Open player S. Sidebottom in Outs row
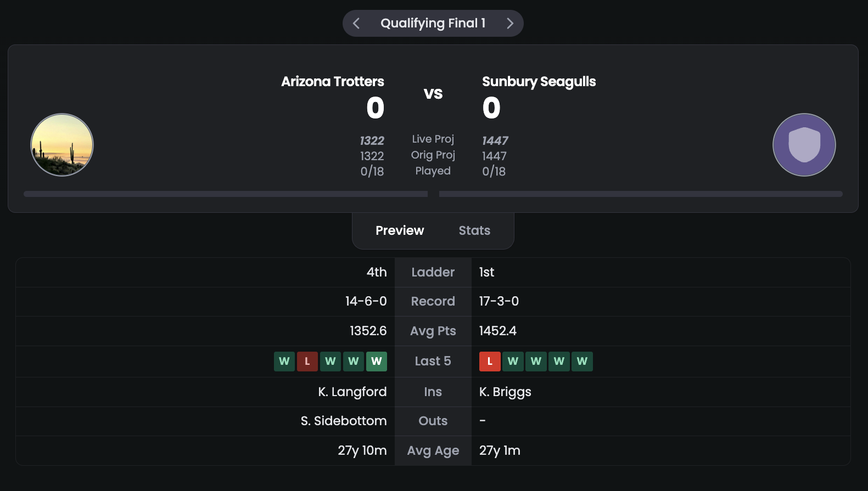Screen dimensions: 868x491 coord(344,421)
